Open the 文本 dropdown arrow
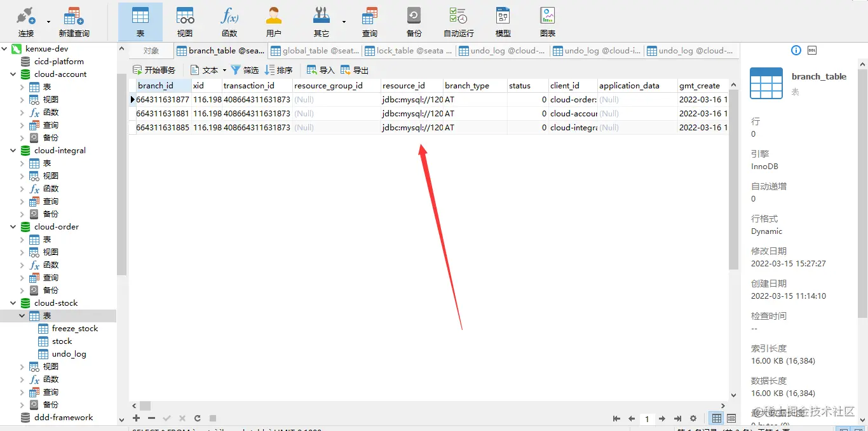Viewport: 868px width, 431px height. [x=224, y=70]
